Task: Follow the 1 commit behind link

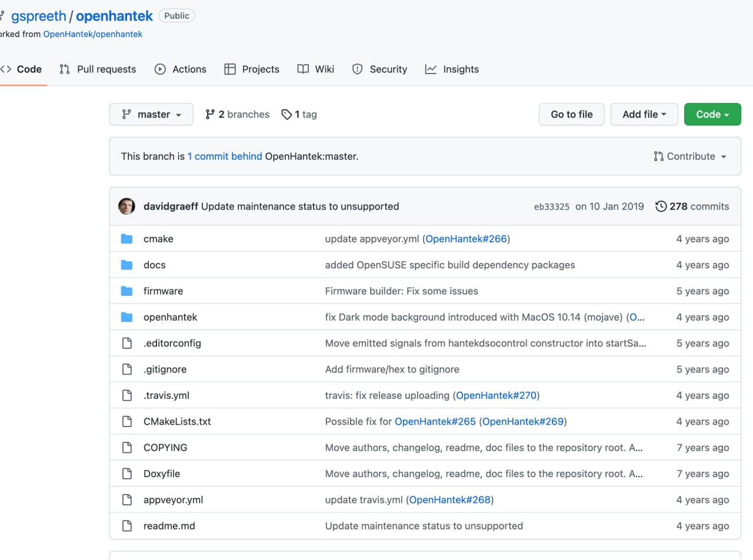Action: click(x=225, y=156)
